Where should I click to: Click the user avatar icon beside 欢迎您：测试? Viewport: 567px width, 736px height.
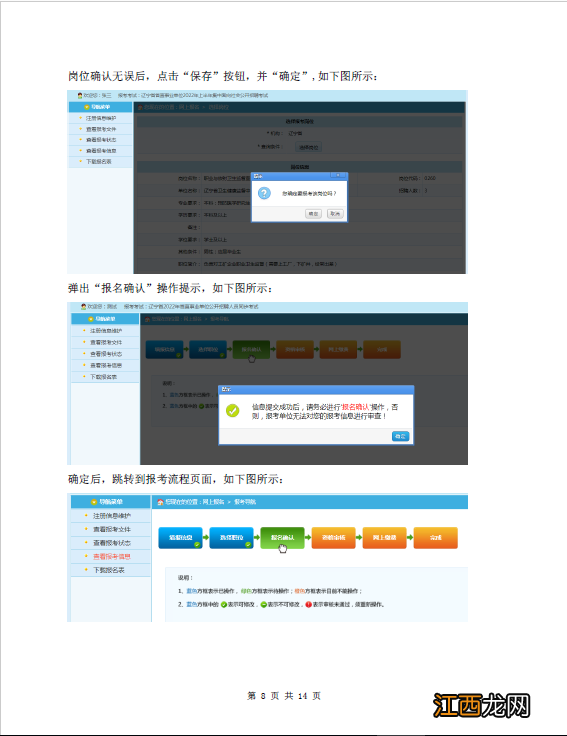(x=83, y=307)
